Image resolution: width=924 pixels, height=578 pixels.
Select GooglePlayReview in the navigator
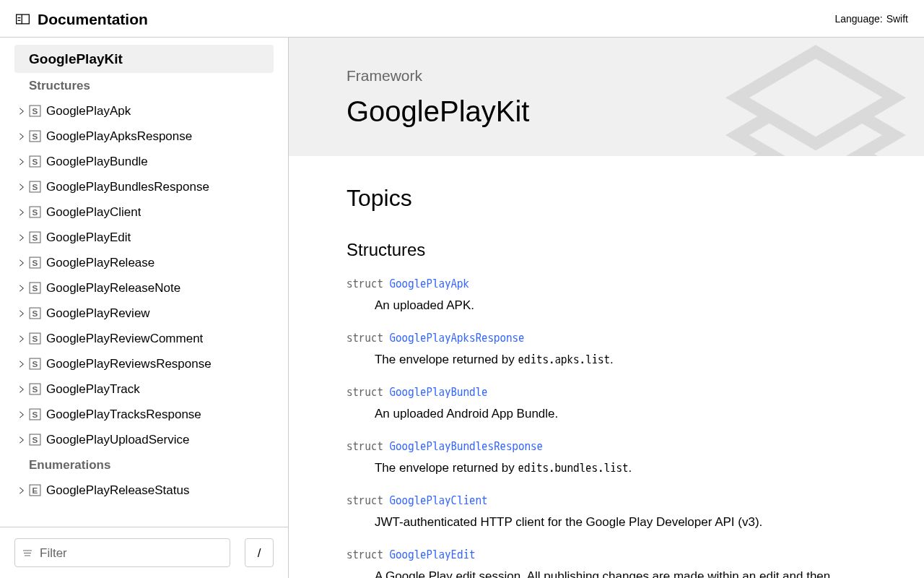tap(98, 314)
